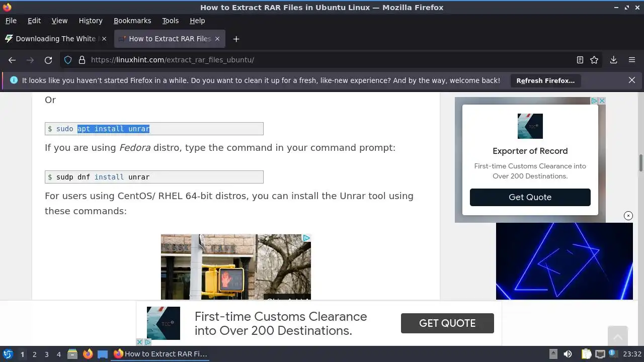The image size is (644, 362).
Task: Launch Firefox from taskbar quick launcher
Action: (88, 354)
